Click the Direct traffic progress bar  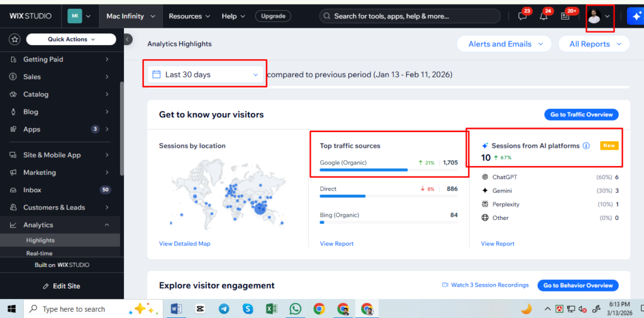pos(389,196)
